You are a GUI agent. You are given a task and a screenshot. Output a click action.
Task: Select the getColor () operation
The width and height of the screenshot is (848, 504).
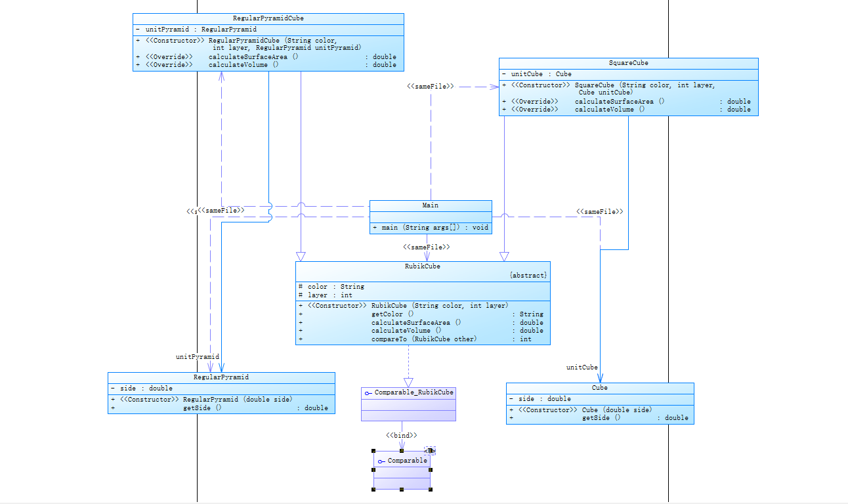pyautogui.click(x=421, y=314)
